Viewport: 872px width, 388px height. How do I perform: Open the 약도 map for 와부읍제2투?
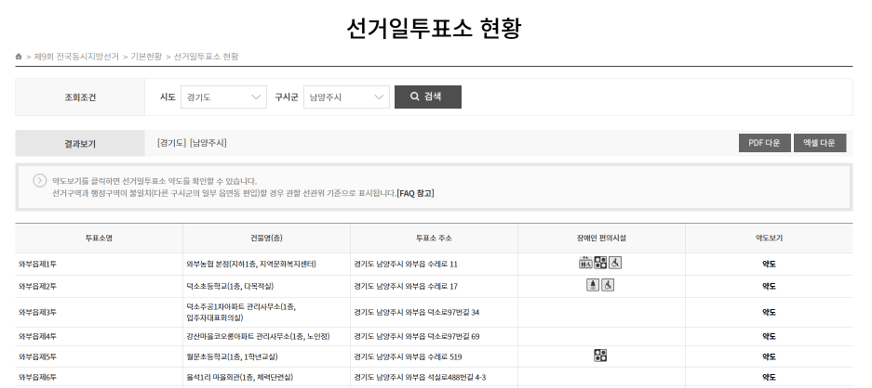[769, 286]
